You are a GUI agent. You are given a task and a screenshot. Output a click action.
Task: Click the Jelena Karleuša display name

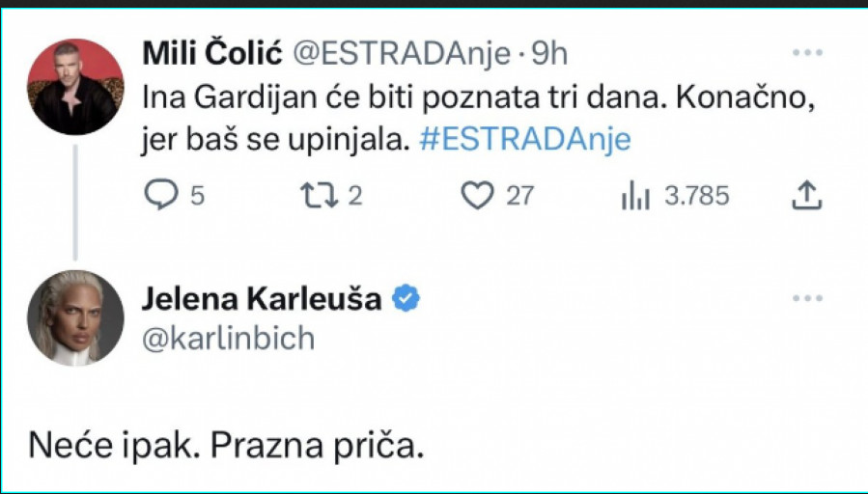[x=263, y=299]
